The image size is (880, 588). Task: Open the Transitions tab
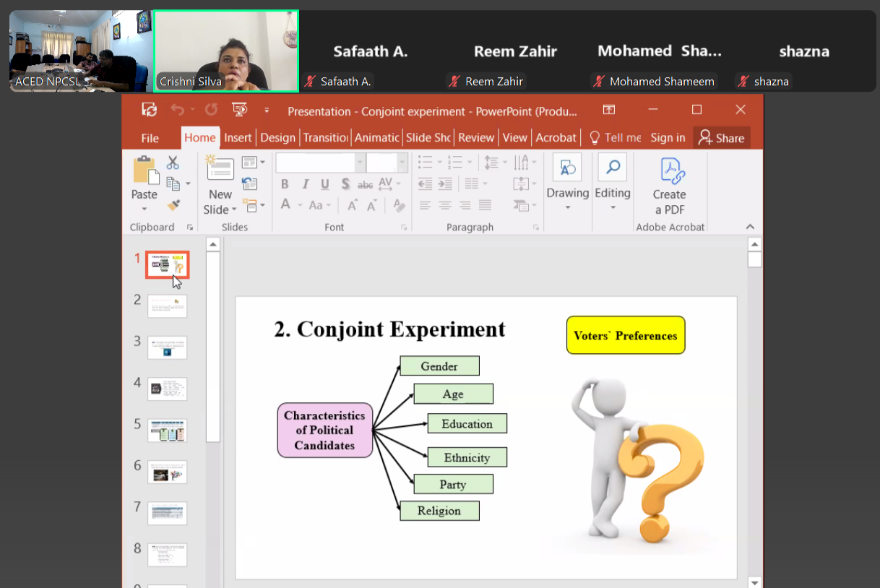click(326, 138)
